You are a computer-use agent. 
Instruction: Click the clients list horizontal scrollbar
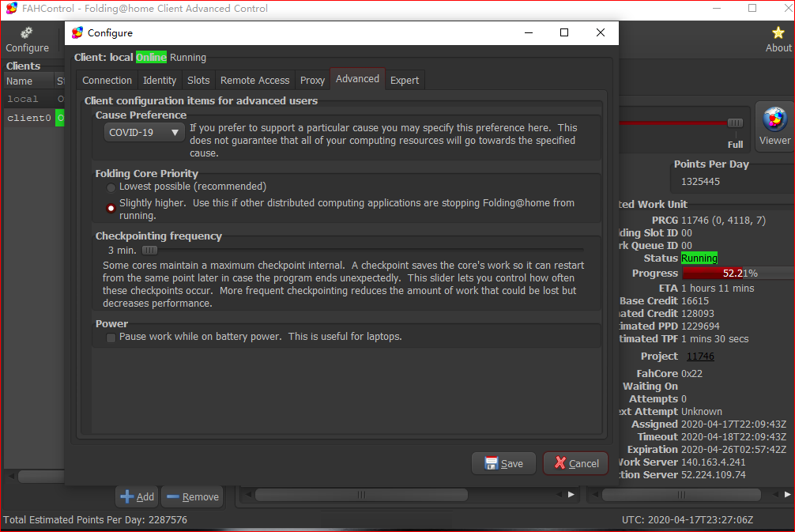(40, 476)
